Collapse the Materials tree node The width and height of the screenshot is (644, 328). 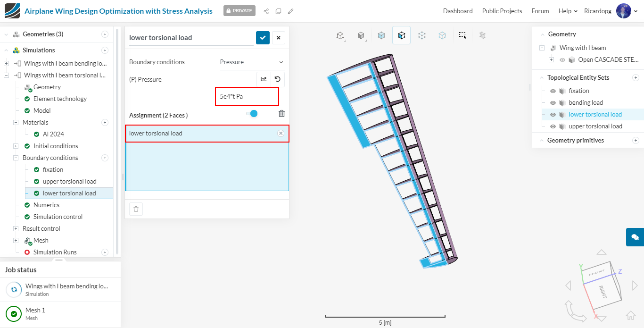(16, 123)
